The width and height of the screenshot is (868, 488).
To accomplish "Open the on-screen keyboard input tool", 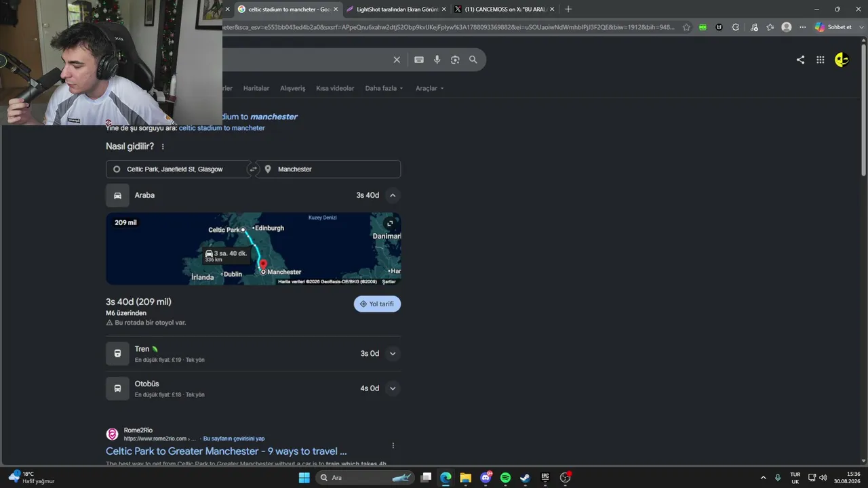I will [419, 60].
